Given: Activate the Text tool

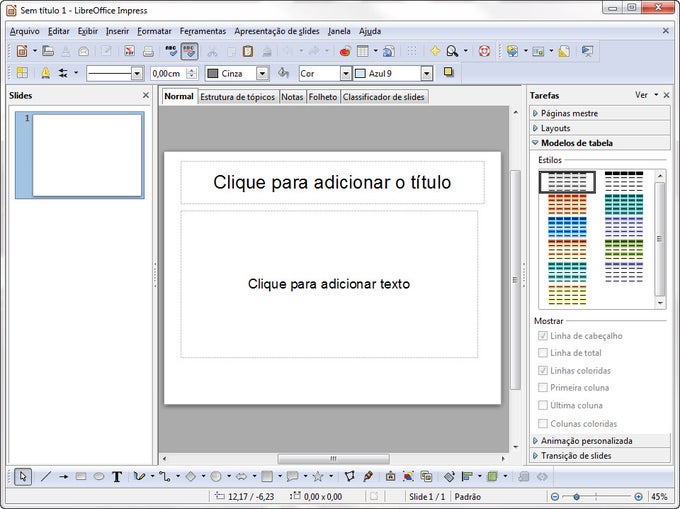Looking at the screenshot, I should click(x=117, y=476).
